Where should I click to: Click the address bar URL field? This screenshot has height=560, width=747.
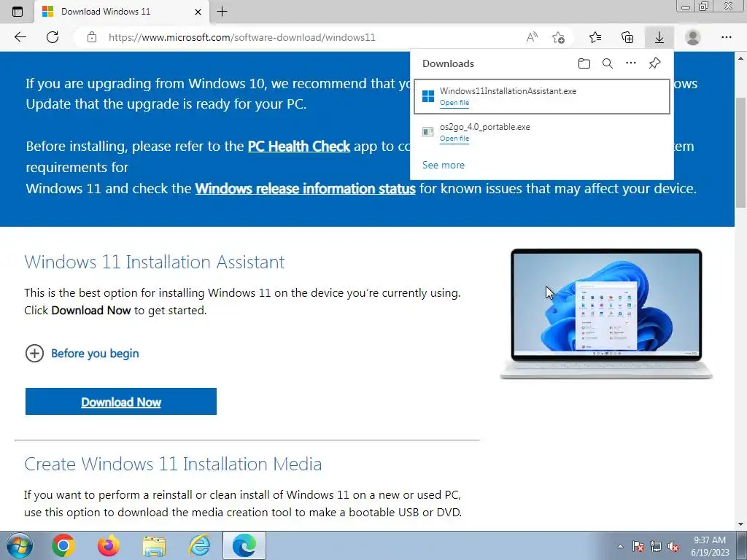tap(305, 37)
